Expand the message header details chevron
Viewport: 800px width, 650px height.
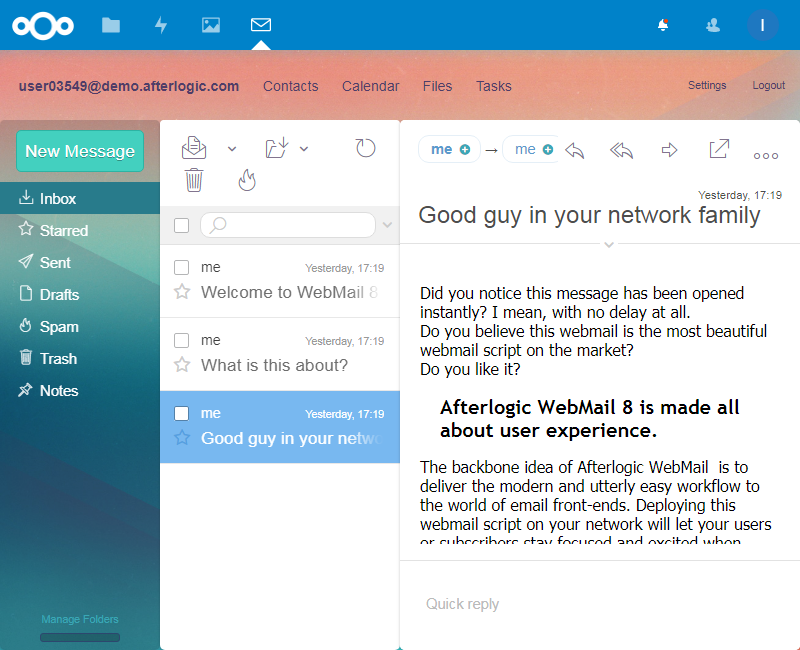point(608,244)
